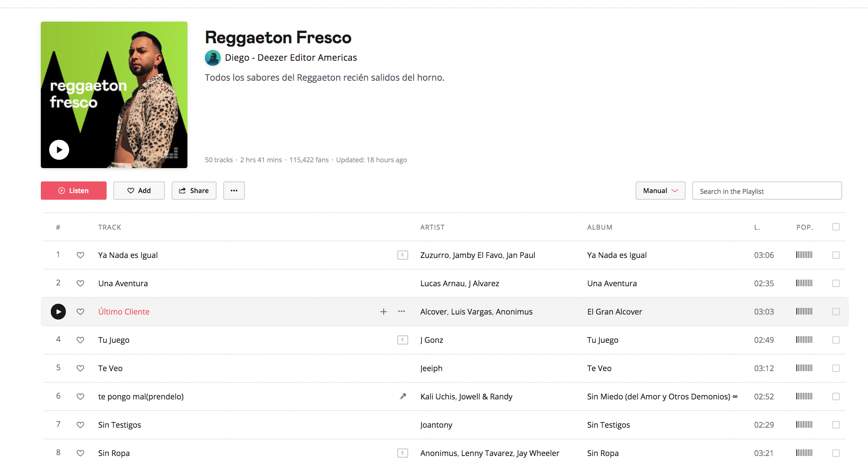Tick the checkbox for Te Veo row
868x466 pixels.
tap(836, 368)
